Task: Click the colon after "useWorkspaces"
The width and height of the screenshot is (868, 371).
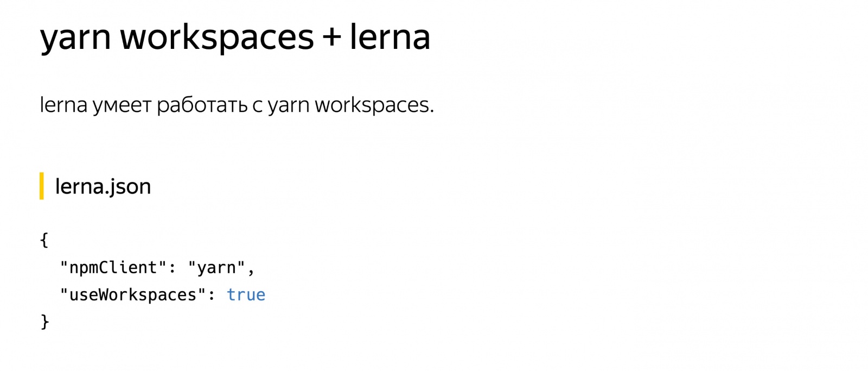Action: 212,295
